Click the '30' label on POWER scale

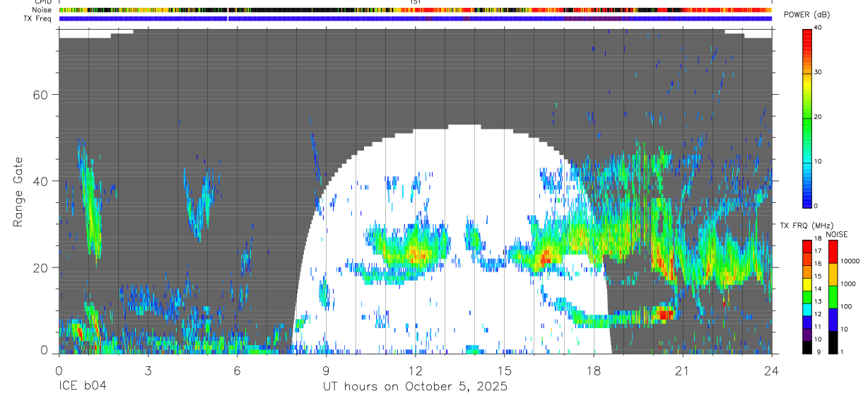coord(819,73)
